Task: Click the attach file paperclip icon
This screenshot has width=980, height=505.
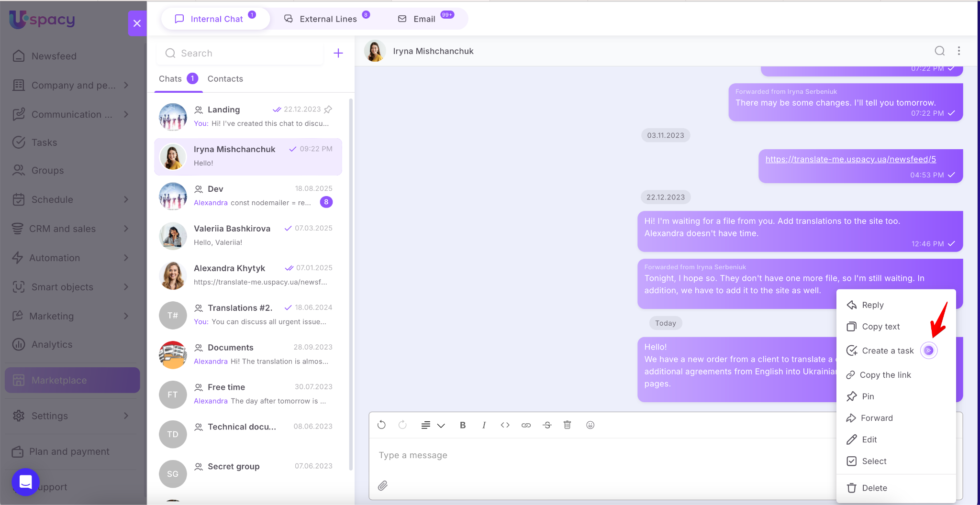Action: (383, 485)
